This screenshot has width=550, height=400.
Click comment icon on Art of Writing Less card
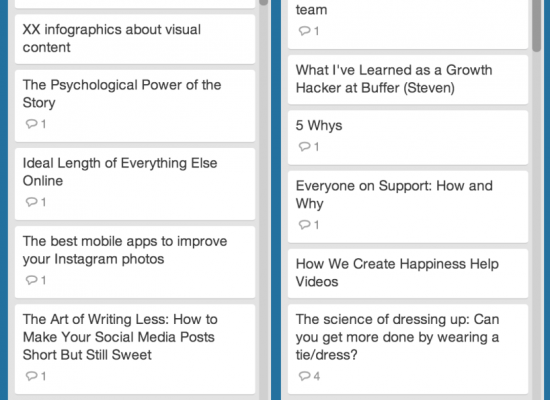pos(31,376)
